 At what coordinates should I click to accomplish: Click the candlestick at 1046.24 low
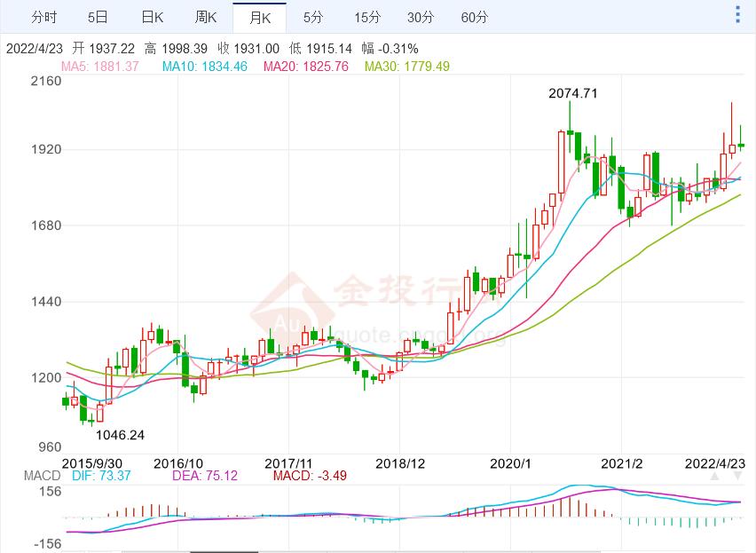click(x=91, y=421)
